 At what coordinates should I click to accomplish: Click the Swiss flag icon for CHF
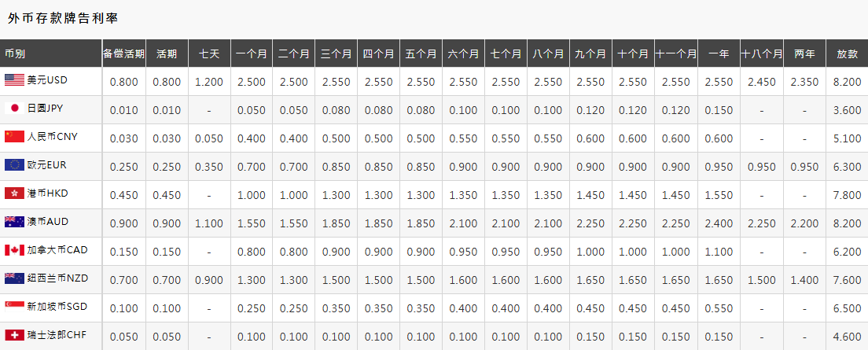click(14, 335)
